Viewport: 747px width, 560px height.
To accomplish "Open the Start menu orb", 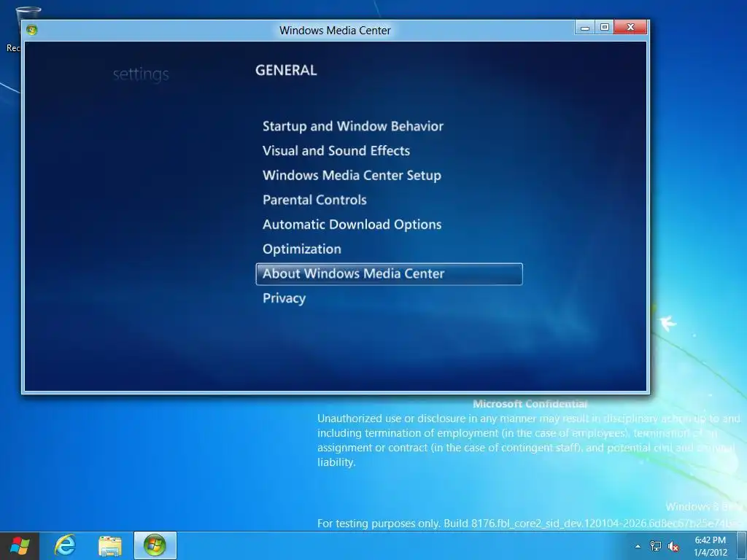I will click(x=20, y=545).
